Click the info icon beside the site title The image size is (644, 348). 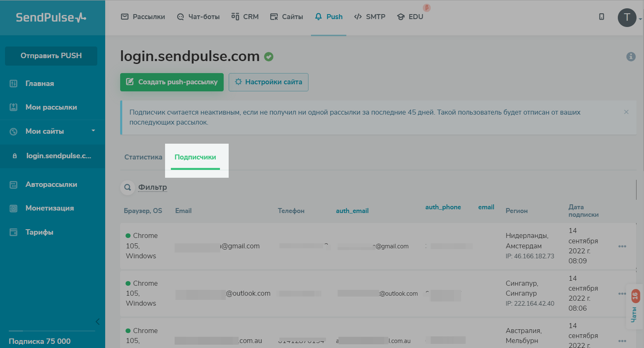(x=631, y=56)
